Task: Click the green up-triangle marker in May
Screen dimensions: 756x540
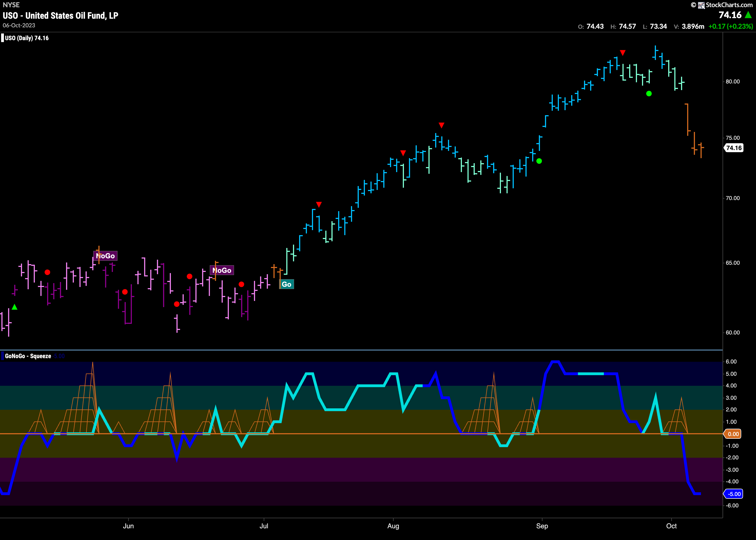Action: [x=14, y=307]
